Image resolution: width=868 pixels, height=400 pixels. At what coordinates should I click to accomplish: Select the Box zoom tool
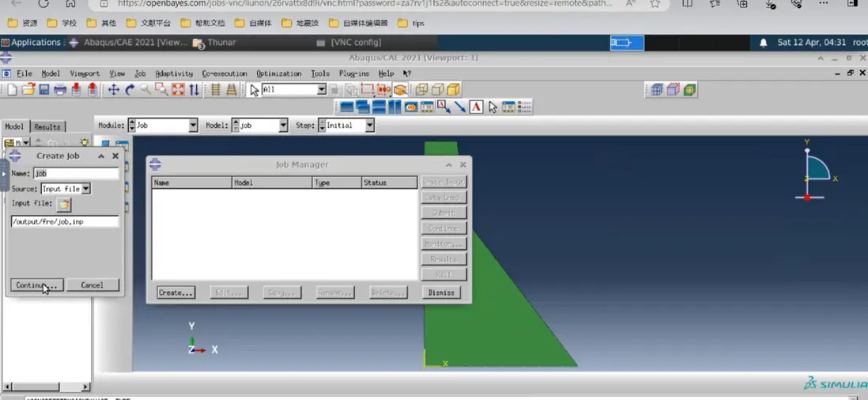(161, 89)
